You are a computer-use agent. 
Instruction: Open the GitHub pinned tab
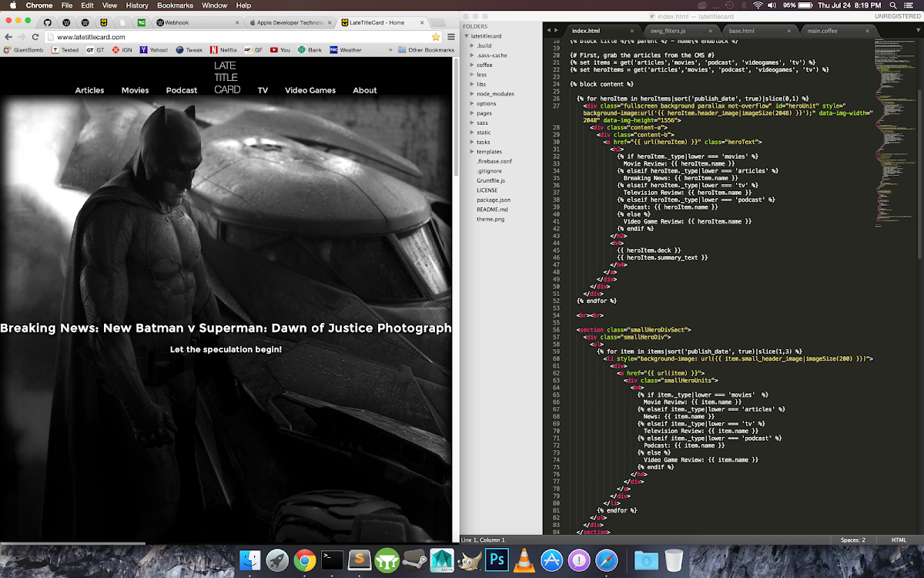tap(48, 22)
